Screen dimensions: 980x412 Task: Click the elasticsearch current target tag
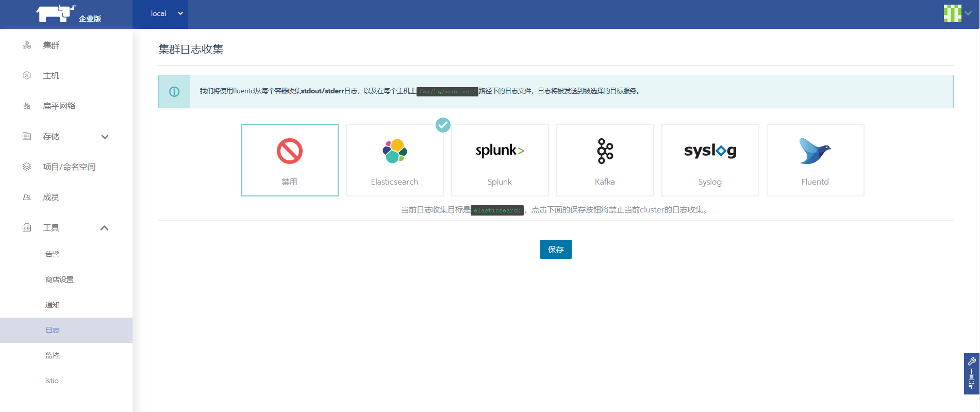pyautogui.click(x=497, y=210)
